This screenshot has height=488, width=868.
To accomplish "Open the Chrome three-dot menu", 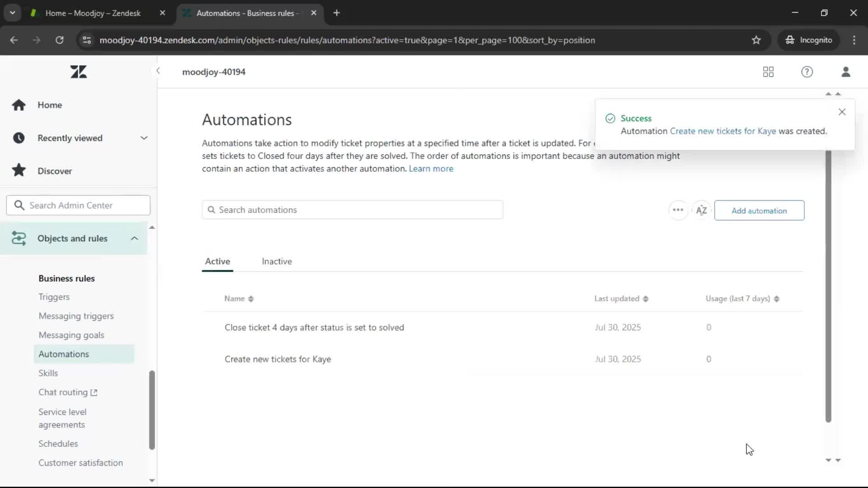I will pyautogui.click(x=854, y=40).
